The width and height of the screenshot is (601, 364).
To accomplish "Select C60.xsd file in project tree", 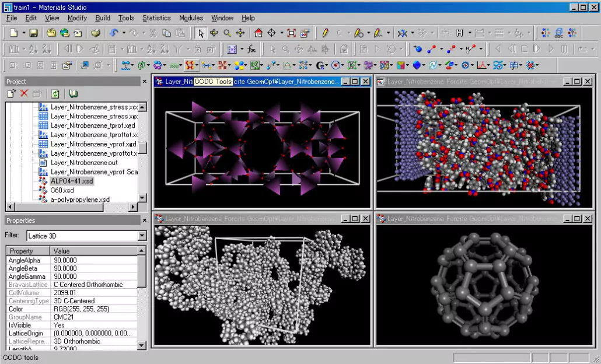I will tap(62, 190).
